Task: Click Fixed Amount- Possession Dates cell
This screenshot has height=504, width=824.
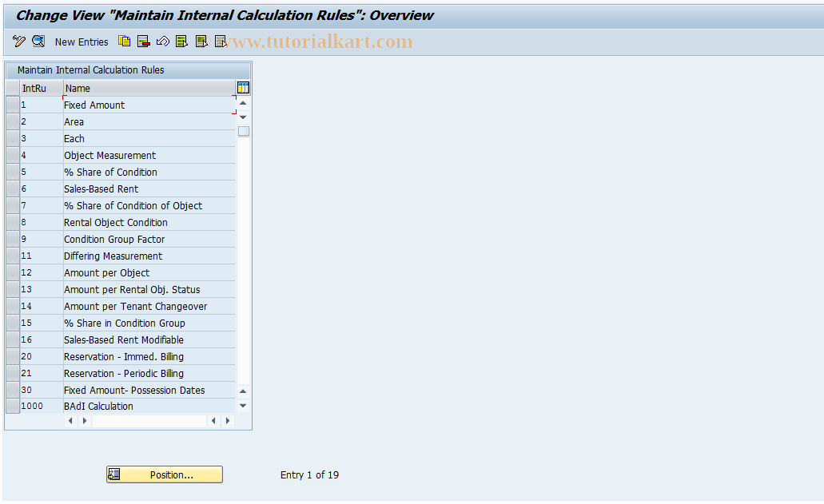Action: (149, 391)
